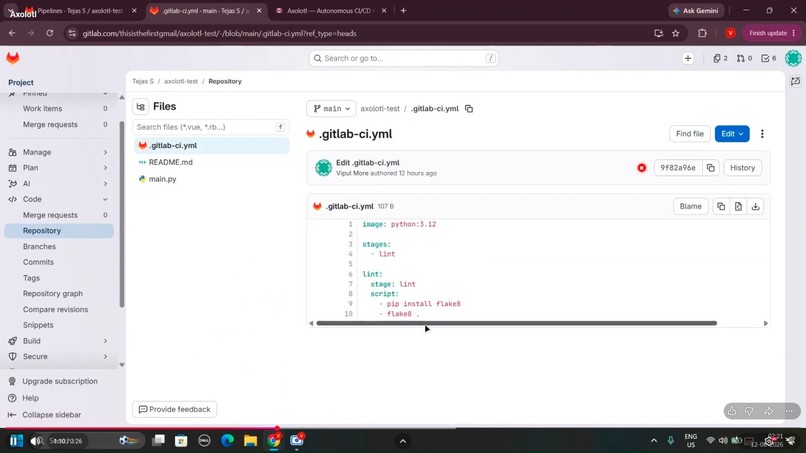Image resolution: width=806 pixels, height=453 pixels.
Task: Open browser extensions puzzle icon
Action: click(702, 33)
